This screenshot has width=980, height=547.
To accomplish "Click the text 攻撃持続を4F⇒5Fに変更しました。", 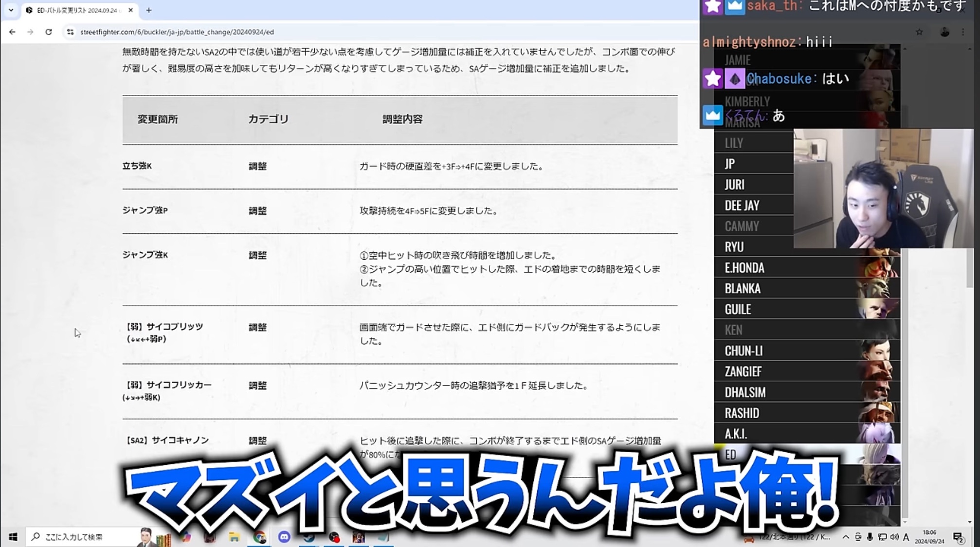I will click(x=428, y=211).
